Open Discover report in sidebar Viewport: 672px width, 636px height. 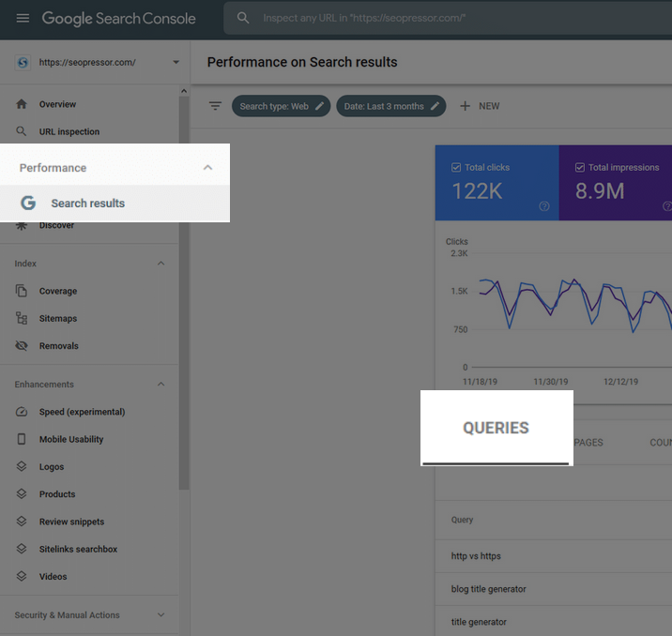coord(56,225)
